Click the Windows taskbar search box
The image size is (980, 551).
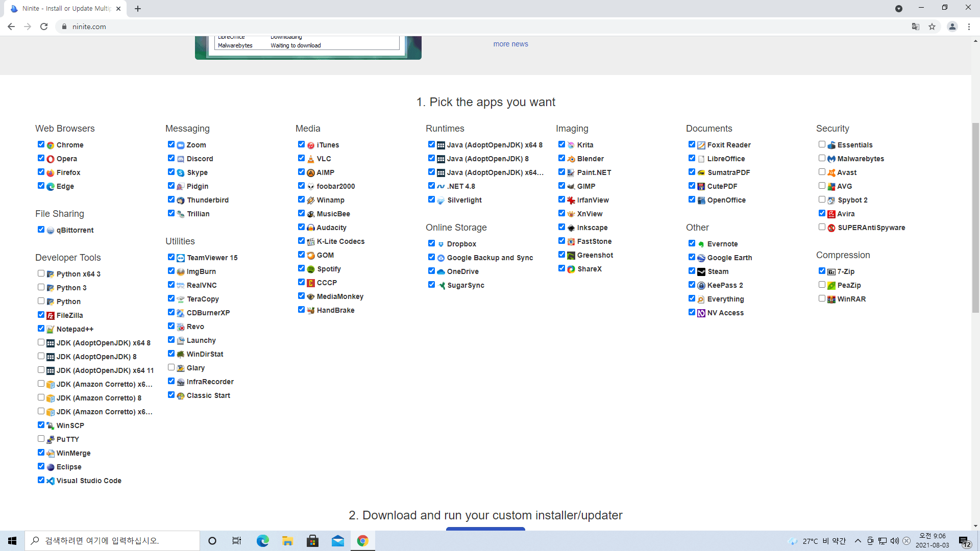(112, 541)
